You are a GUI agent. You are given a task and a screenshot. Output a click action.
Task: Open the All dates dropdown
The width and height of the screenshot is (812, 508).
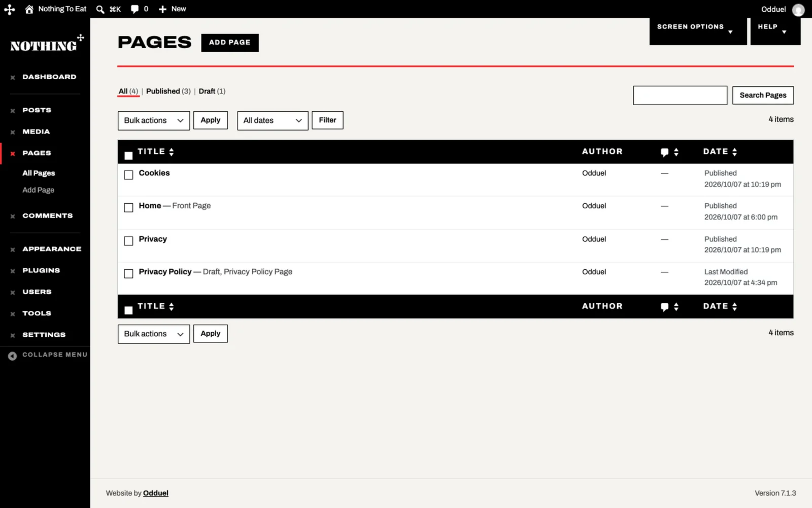point(273,120)
